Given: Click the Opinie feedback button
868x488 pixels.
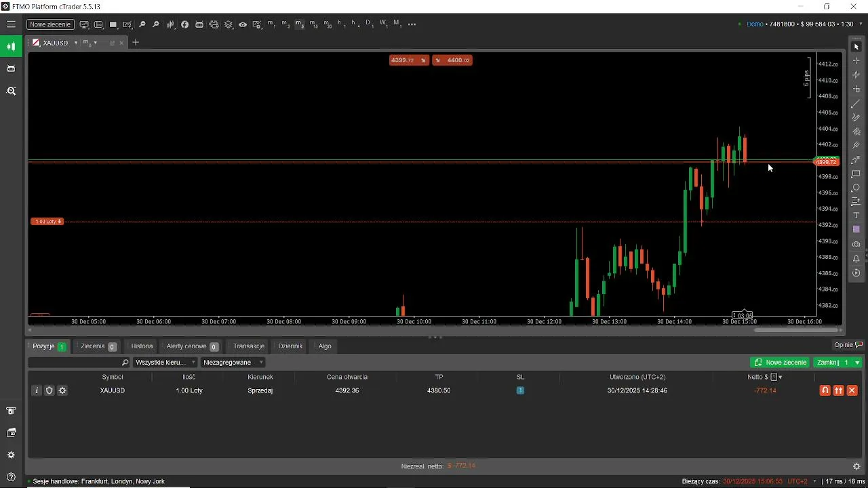Looking at the screenshot, I should point(848,345).
